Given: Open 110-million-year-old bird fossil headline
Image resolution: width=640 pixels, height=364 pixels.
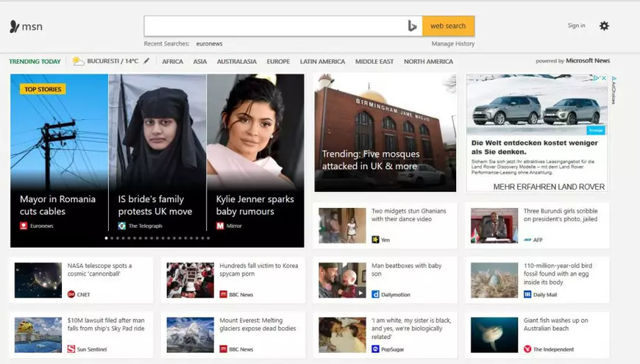Looking at the screenshot, I should pyautogui.click(x=558, y=274).
